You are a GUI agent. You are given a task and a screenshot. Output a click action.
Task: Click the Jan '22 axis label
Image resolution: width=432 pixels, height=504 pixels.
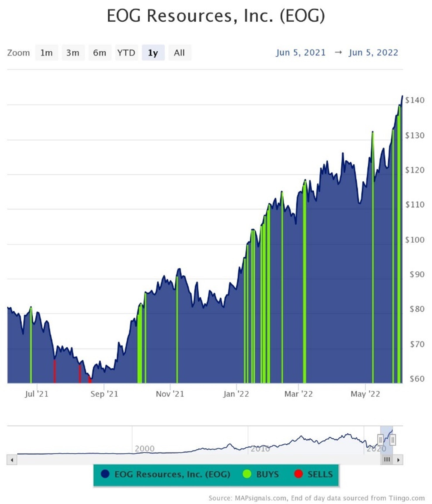point(236,394)
